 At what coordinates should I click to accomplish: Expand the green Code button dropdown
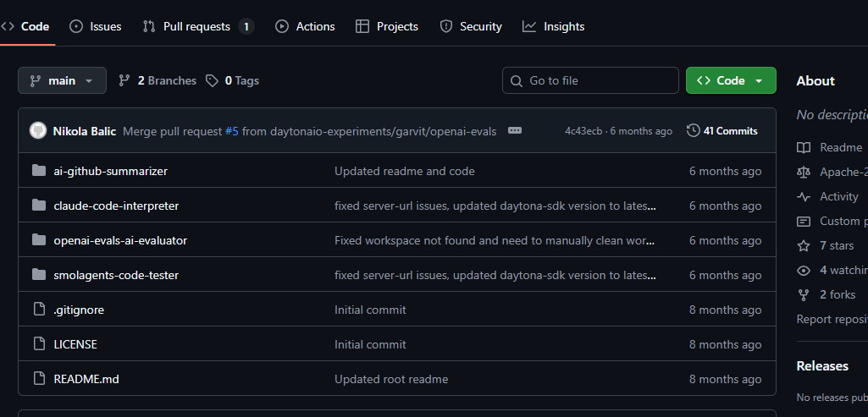[731, 80]
